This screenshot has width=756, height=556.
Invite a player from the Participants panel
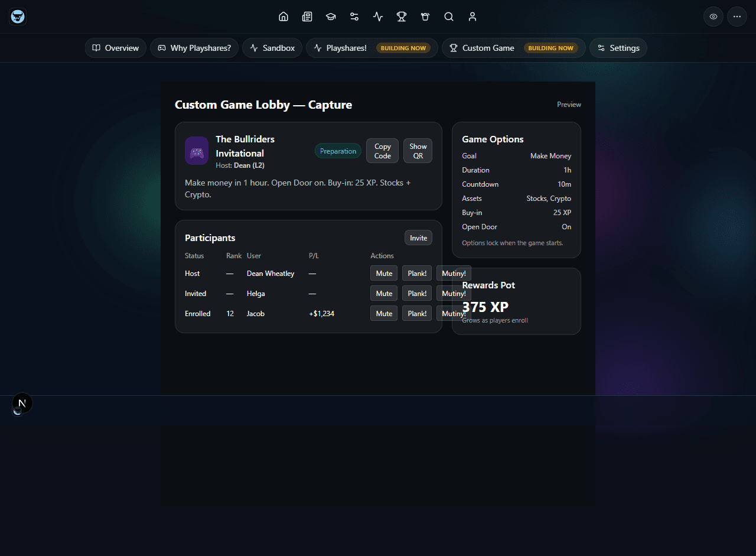tap(418, 238)
